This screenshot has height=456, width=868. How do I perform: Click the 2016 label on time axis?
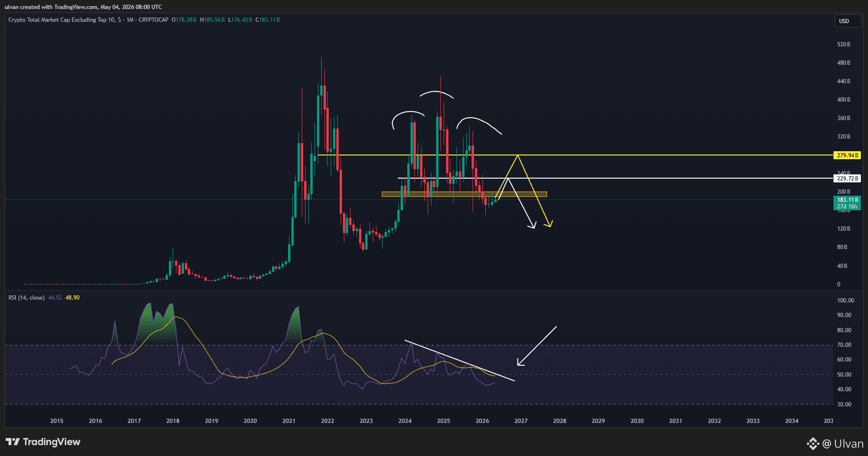coord(96,421)
